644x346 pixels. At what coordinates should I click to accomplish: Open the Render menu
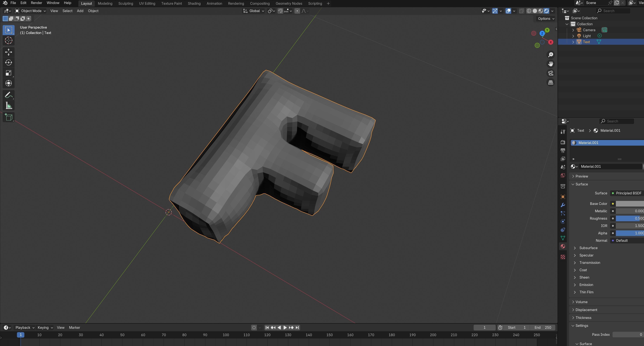36,3
